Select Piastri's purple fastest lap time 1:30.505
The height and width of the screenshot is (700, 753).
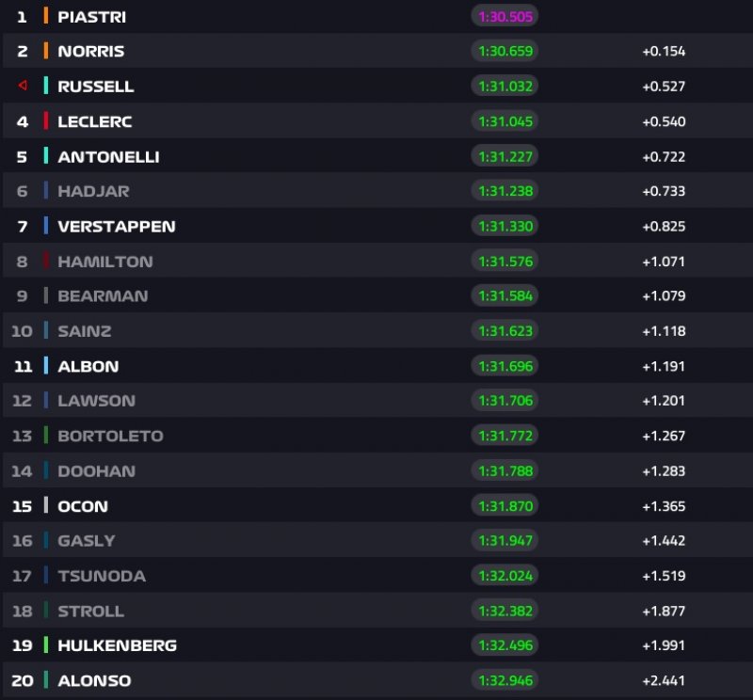505,16
